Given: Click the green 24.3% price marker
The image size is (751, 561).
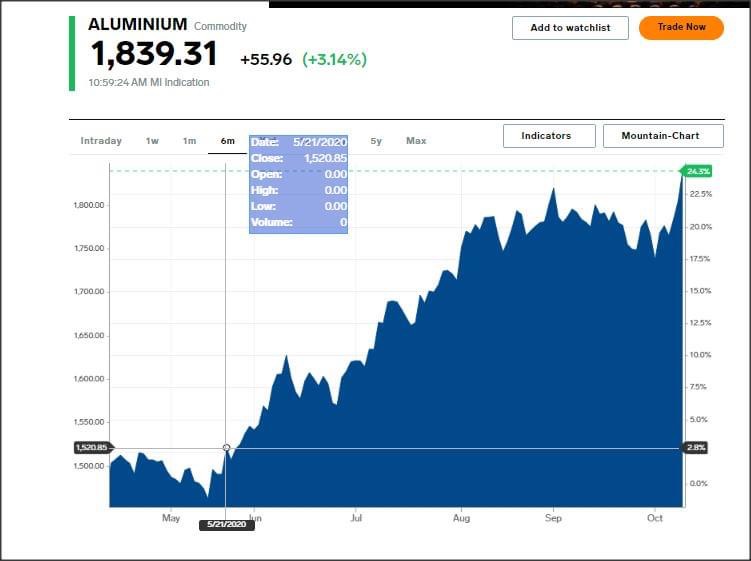Looking at the screenshot, I should 696,171.
